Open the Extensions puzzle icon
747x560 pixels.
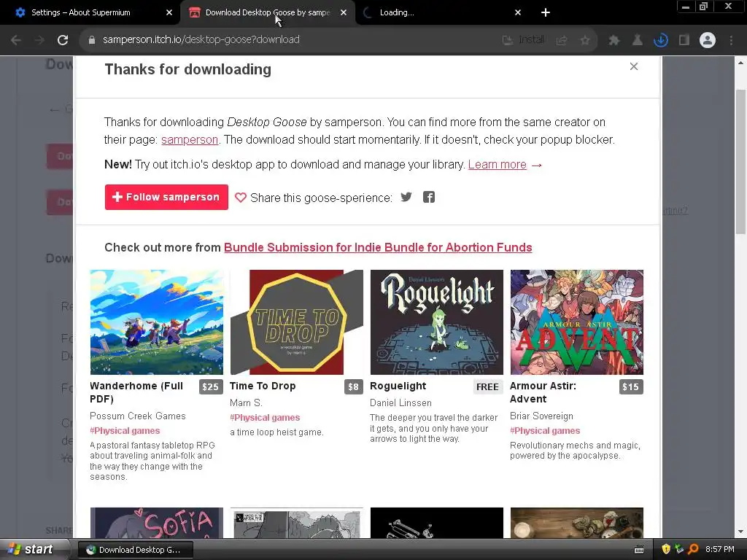(614, 41)
